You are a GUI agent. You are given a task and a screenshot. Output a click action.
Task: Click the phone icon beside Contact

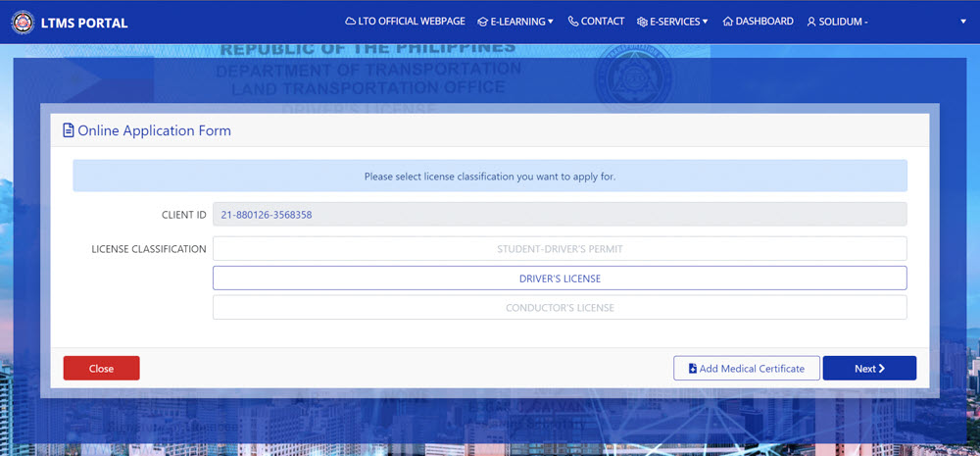[573, 22]
